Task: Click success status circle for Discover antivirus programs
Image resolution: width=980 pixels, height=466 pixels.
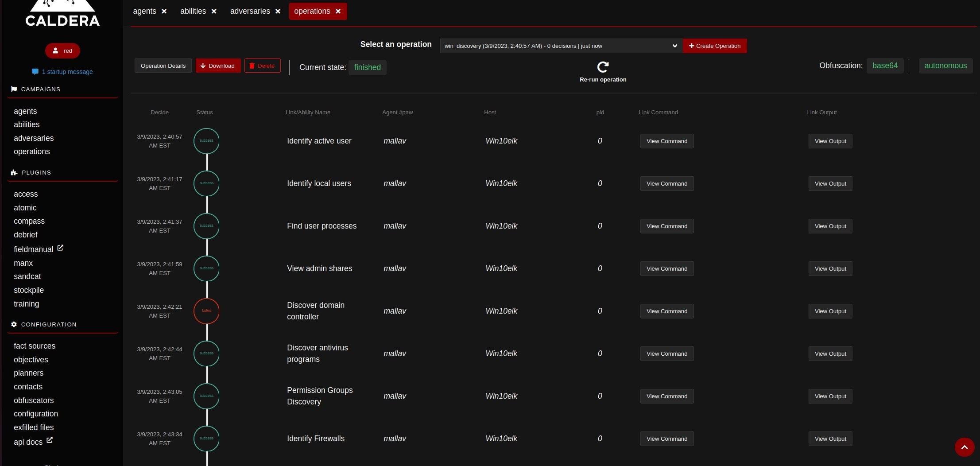Action: click(x=206, y=353)
